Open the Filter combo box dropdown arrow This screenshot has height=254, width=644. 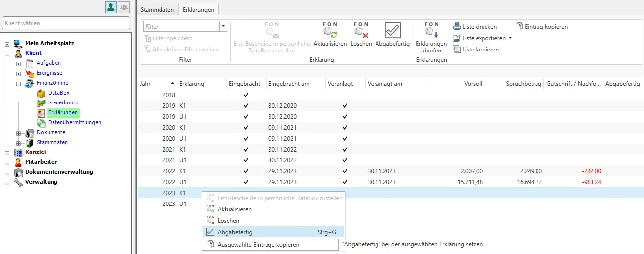[x=223, y=27]
